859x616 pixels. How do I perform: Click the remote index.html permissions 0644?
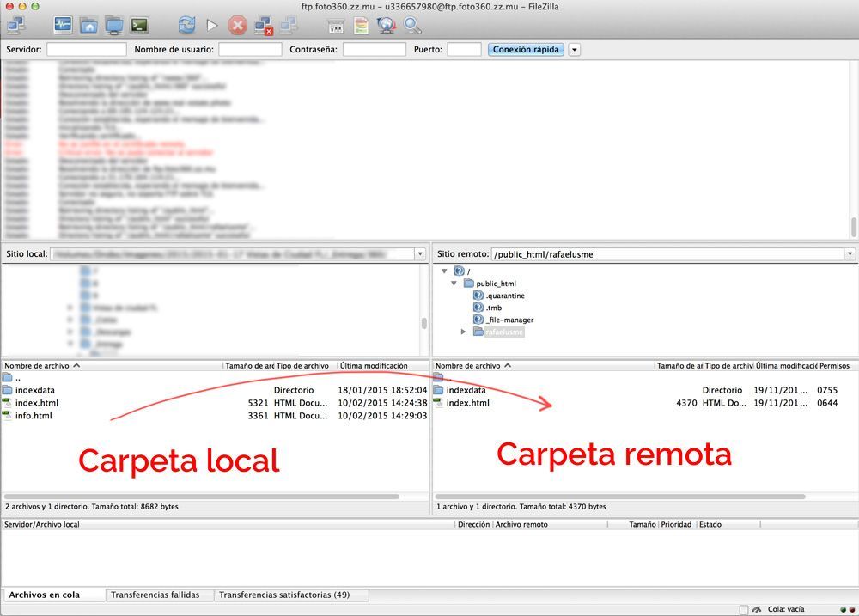(x=827, y=403)
